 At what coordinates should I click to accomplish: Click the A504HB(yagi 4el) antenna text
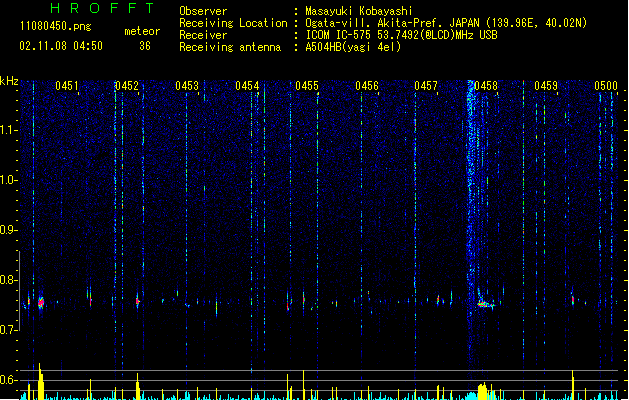click(353, 47)
